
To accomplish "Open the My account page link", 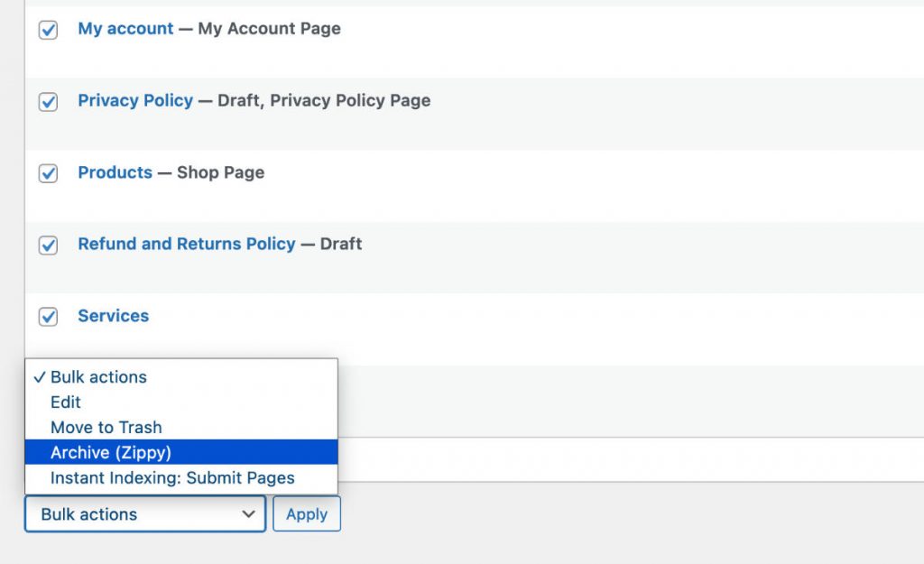I will point(125,28).
